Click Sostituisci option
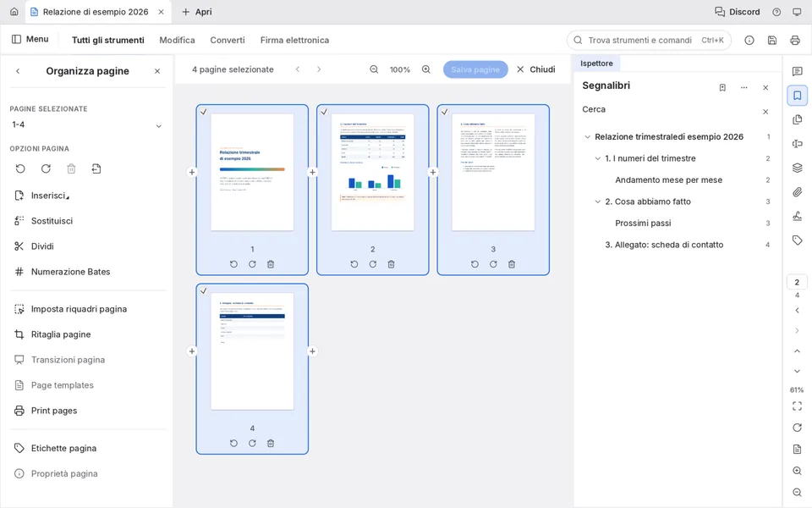This screenshot has height=508, width=812. (x=52, y=221)
